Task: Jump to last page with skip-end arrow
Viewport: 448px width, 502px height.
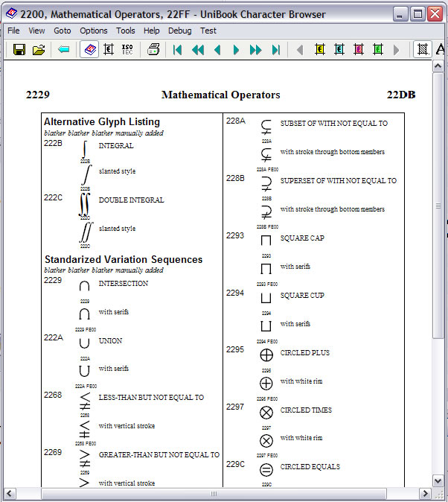Action: [x=275, y=50]
